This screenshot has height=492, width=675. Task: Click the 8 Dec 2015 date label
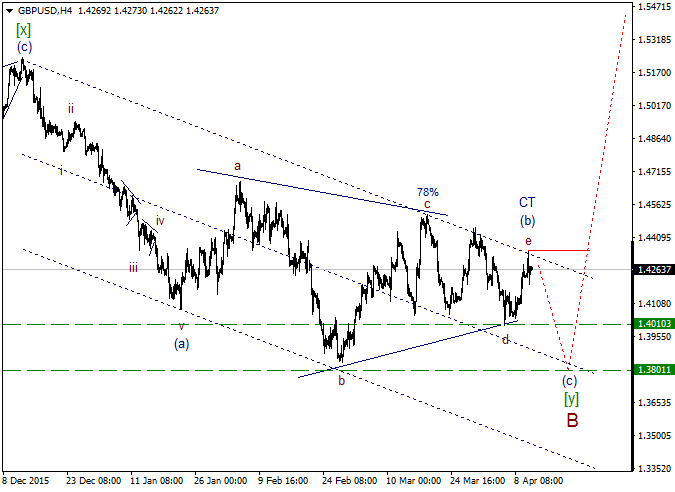[x=26, y=481]
